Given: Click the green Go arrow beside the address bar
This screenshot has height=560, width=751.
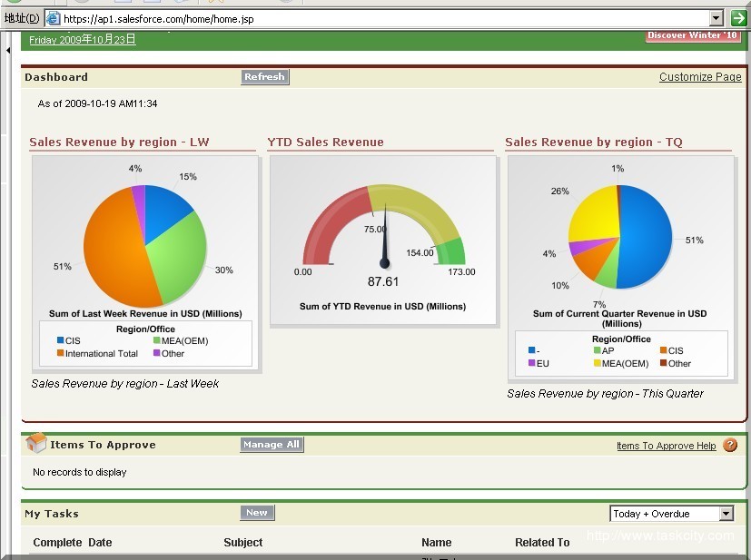Looking at the screenshot, I should point(740,17).
